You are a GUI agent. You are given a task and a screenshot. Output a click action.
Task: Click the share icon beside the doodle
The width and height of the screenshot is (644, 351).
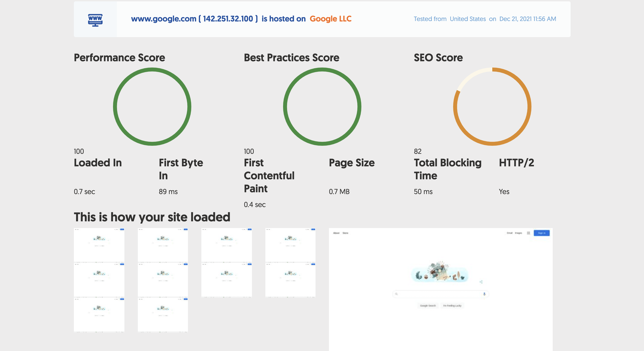click(x=481, y=282)
